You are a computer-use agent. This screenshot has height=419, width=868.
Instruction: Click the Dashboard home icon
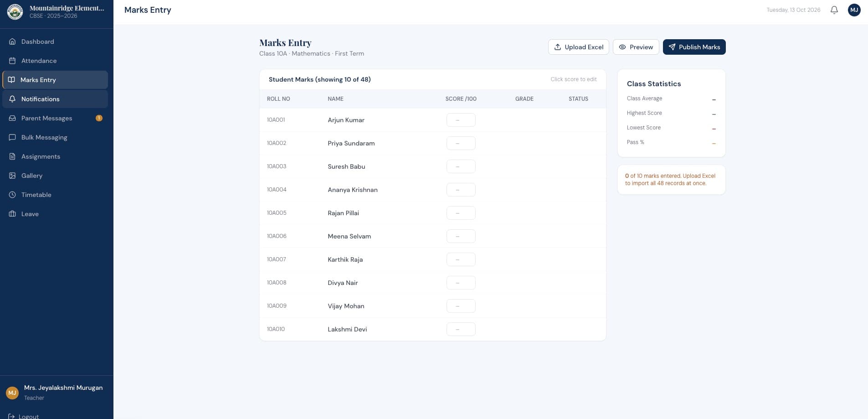(12, 41)
